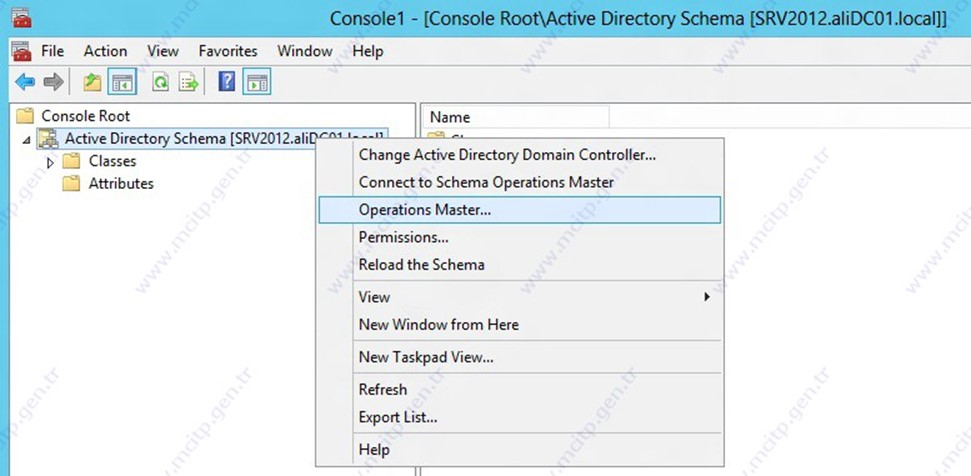Choose Change Active Directory Domain Controller
Viewport: 971px width, 476px height.
(x=519, y=155)
